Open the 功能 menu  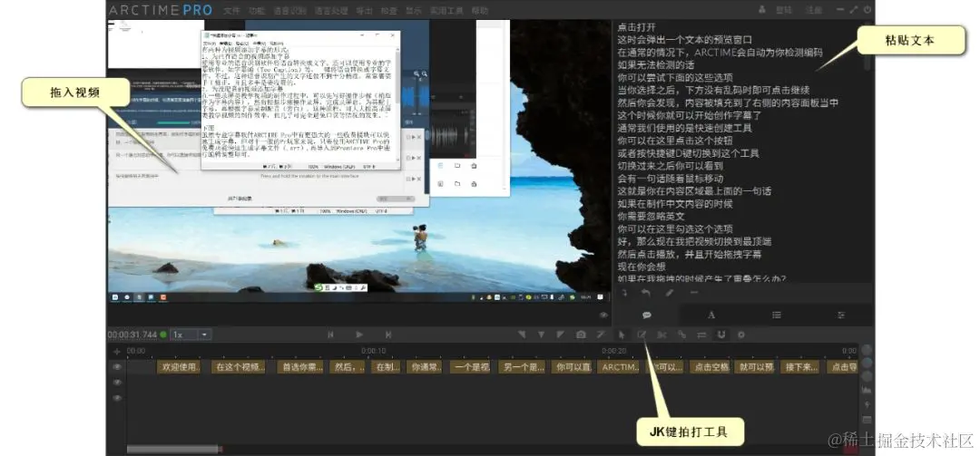point(256,11)
